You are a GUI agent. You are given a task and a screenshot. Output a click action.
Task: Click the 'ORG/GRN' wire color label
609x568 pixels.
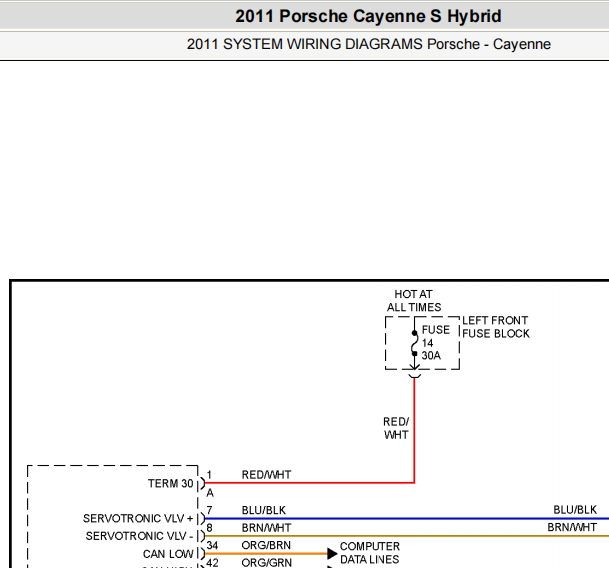point(266,563)
